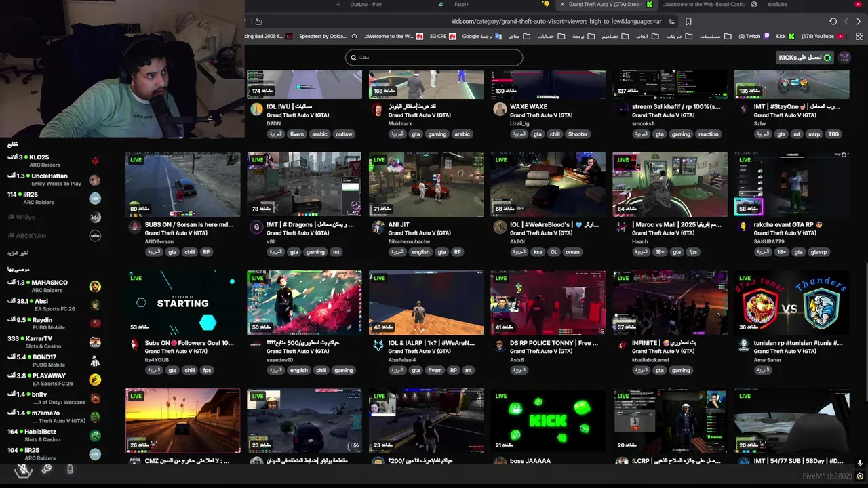Click MAHASNCO avatar in recommended list
Viewport: 868px width, 488px height.
coord(95,286)
